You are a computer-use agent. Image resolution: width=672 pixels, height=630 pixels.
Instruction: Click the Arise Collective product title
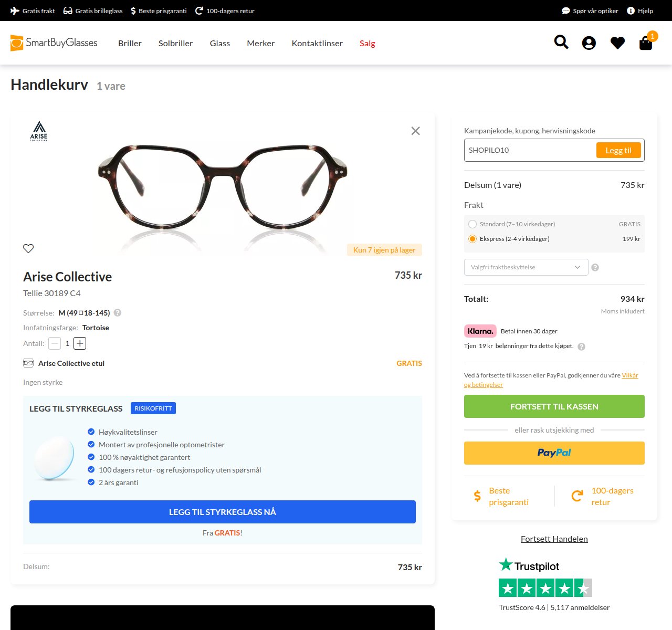coord(67,277)
